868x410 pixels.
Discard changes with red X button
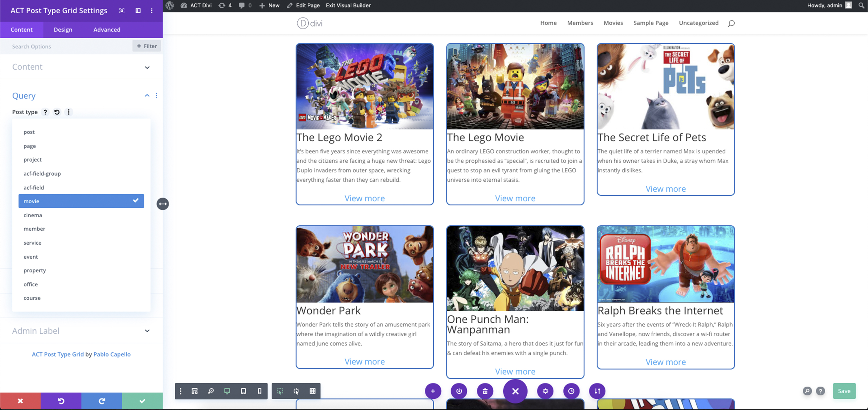point(20,401)
